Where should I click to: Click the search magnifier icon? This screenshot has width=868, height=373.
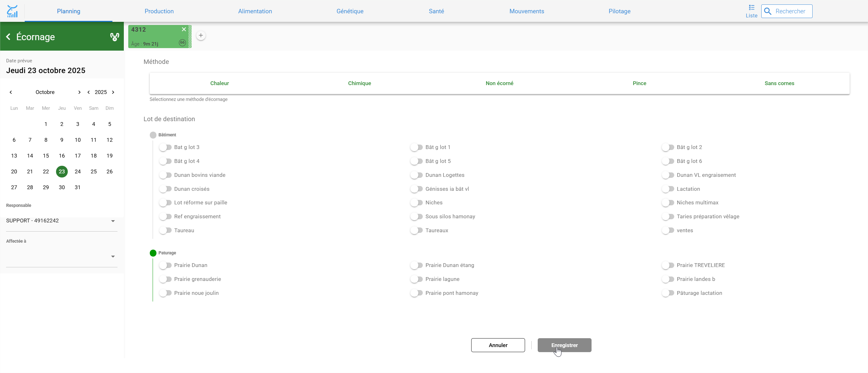click(768, 11)
